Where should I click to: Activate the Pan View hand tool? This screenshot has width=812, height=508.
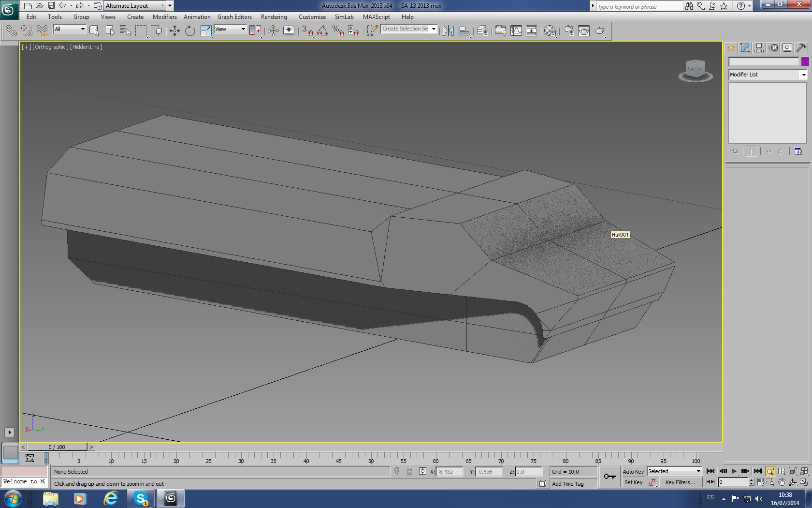[782, 482]
